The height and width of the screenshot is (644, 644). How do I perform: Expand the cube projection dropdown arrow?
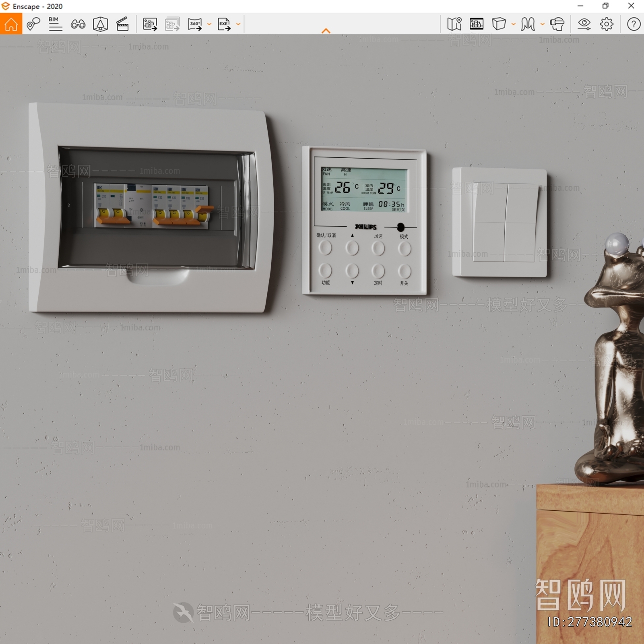(x=514, y=24)
